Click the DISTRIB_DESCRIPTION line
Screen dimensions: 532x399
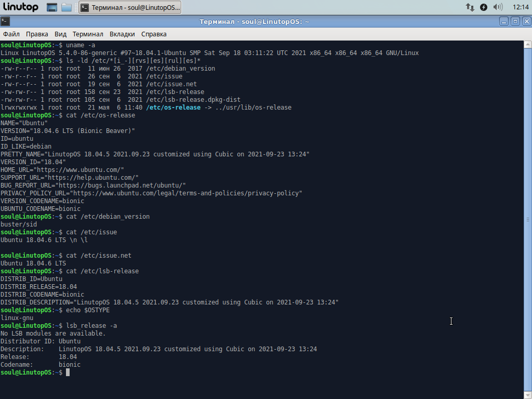click(x=169, y=303)
